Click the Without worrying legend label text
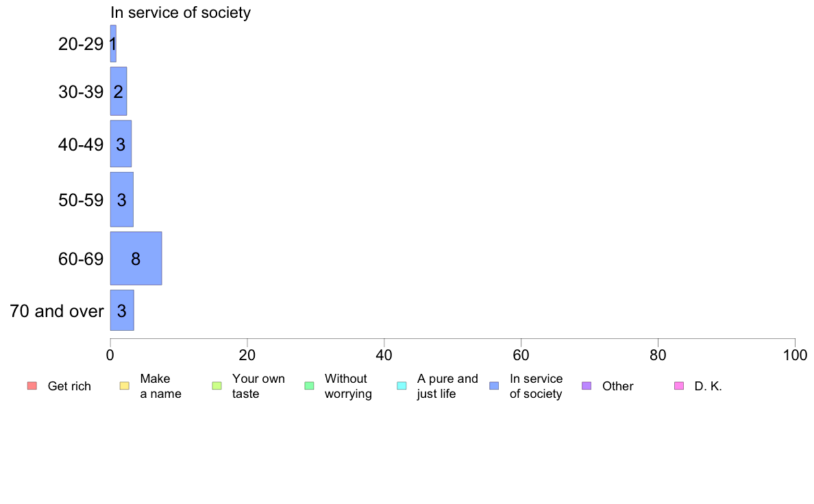814x504 pixels. click(x=348, y=386)
